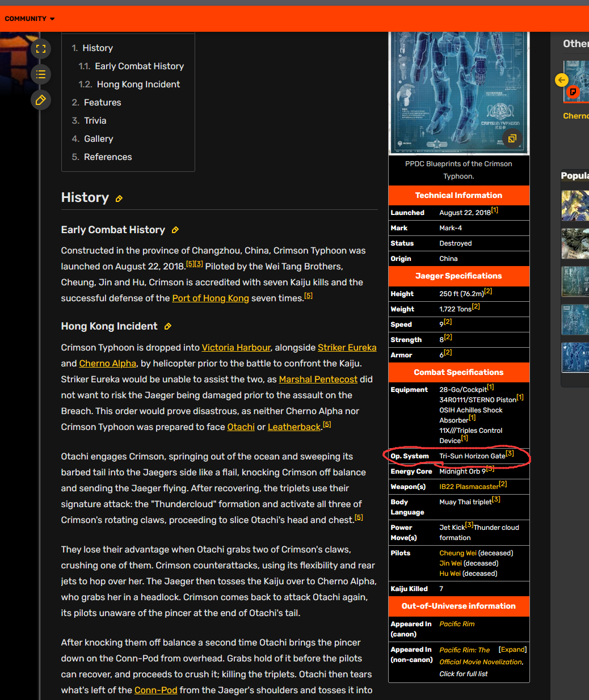Edit the Early Combat History section pencil
589x700 pixels.
coord(175,230)
